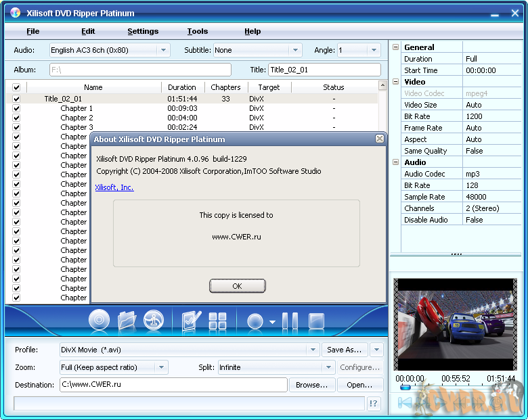Uncheck the Title_02_01 row checkbox
Viewport: 528px width, 420px height.
16,99
